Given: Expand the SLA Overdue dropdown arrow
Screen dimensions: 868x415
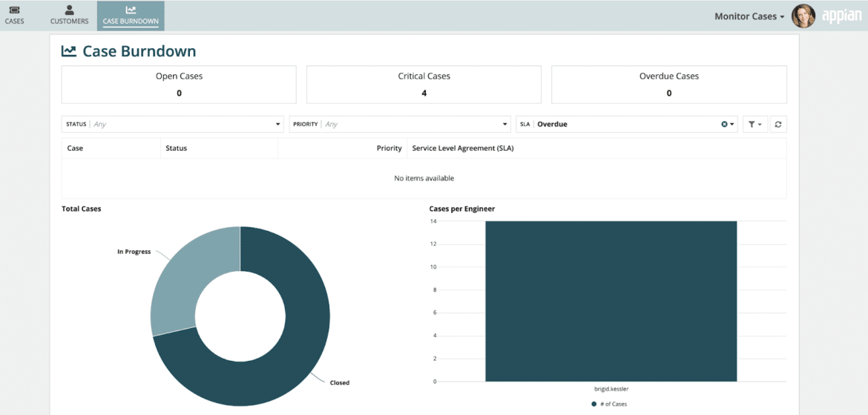Looking at the screenshot, I should [733, 125].
